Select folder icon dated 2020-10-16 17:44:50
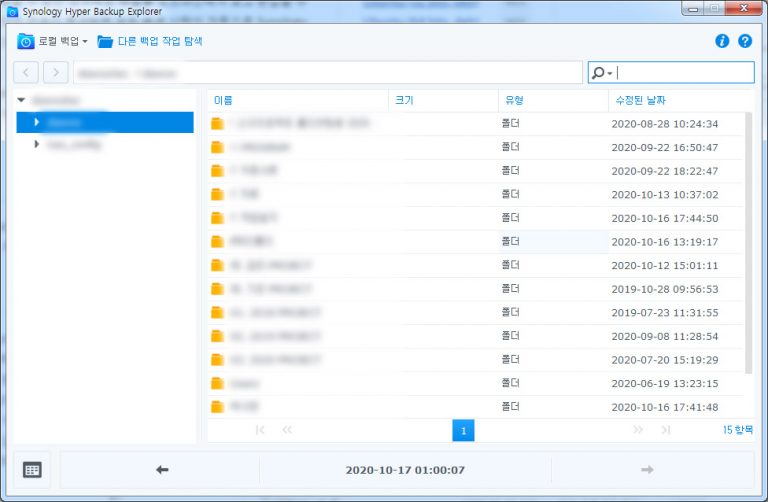 pos(217,218)
